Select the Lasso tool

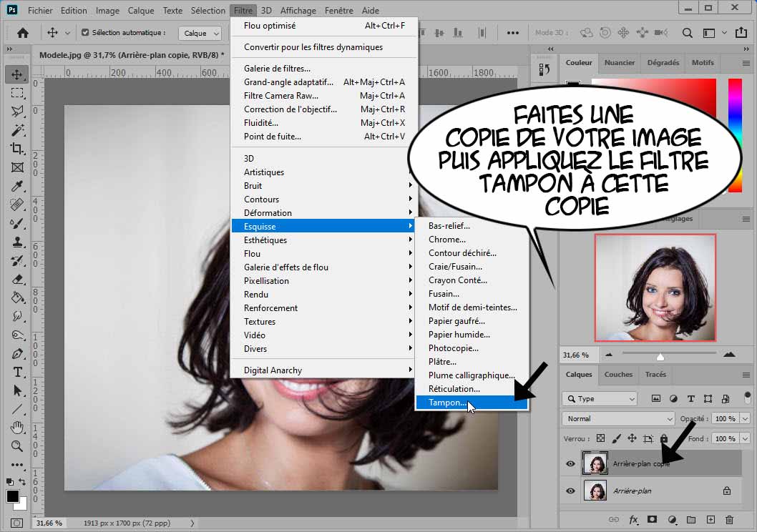[x=17, y=112]
